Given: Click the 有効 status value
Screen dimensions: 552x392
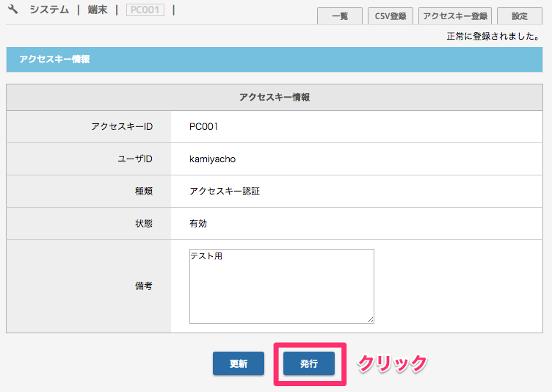Looking at the screenshot, I should (x=198, y=224).
